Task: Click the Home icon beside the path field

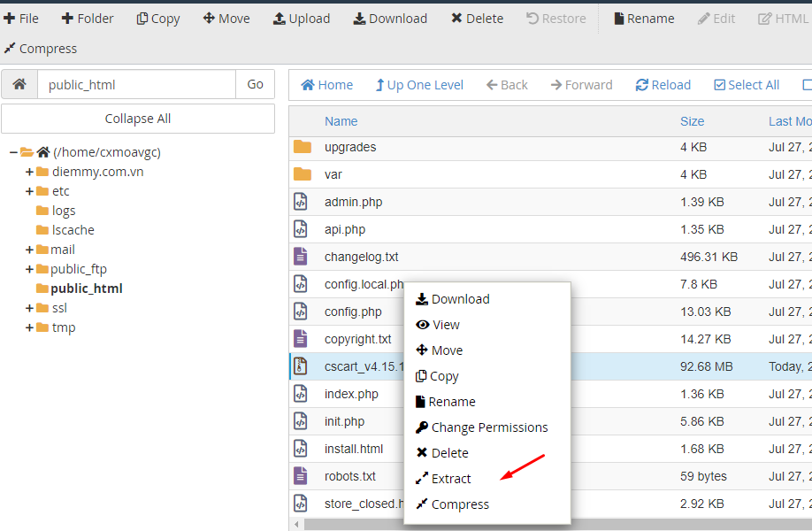Action: [19, 85]
